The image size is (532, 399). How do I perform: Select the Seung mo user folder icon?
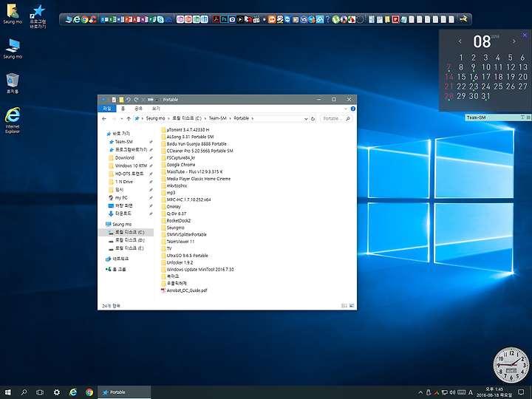point(13,14)
